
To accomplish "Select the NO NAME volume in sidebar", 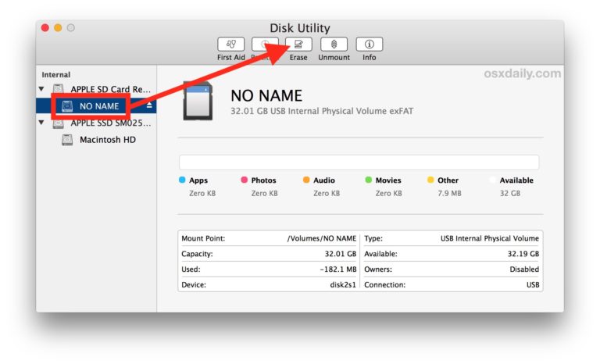I will (x=96, y=106).
